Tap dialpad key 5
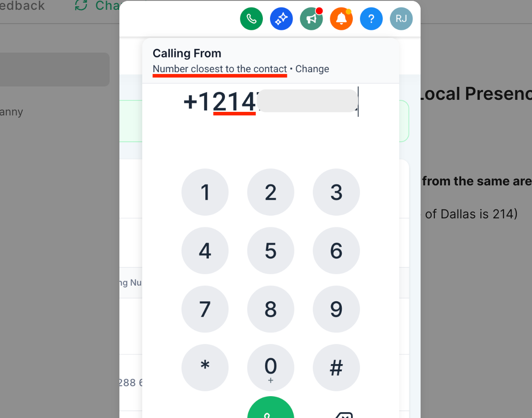 (x=271, y=251)
